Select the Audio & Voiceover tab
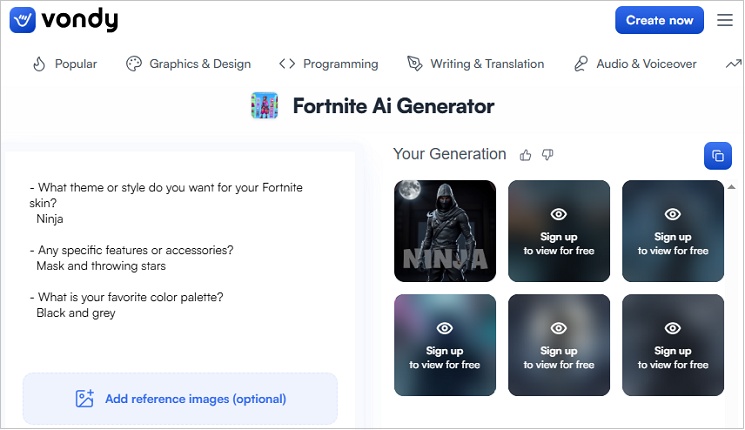Image resolution: width=745 pixels, height=430 pixels. 634,64
